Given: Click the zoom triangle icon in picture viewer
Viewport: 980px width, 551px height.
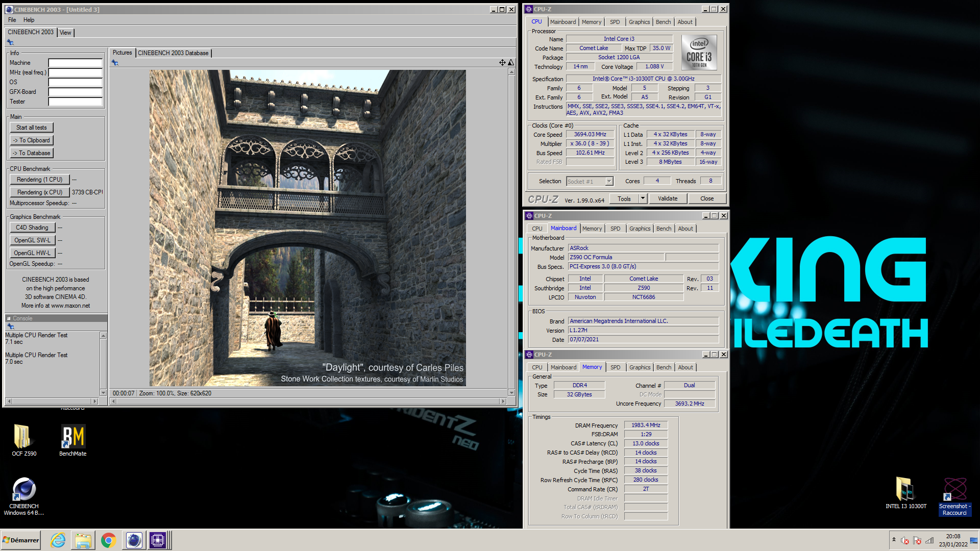Looking at the screenshot, I should click(511, 62).
